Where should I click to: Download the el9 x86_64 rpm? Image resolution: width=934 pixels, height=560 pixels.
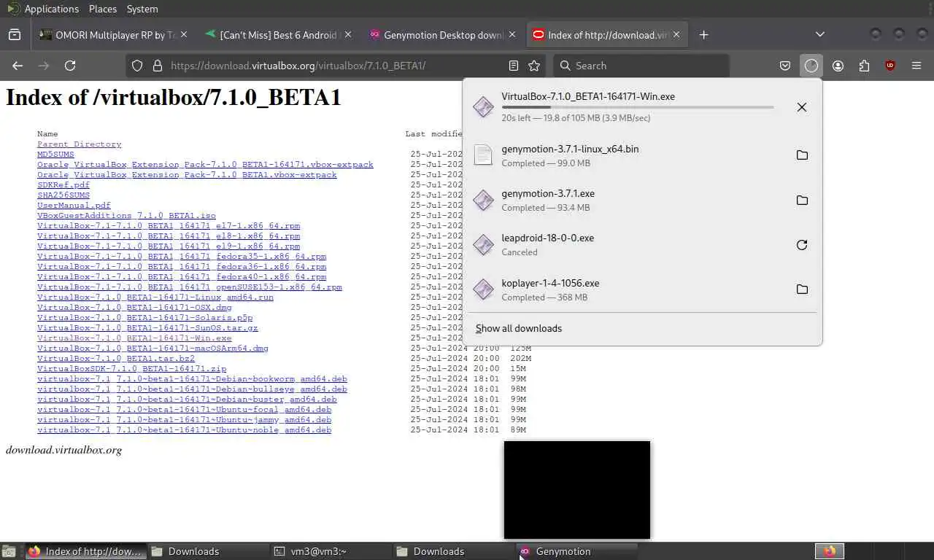(x=169, y=246)
